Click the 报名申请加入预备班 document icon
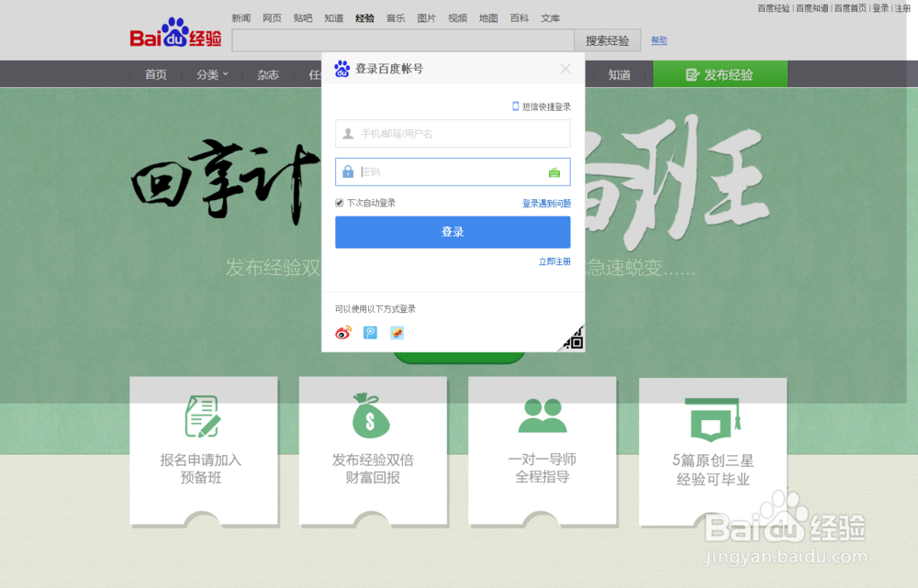The height and width of the screenshot is (588, 918). tap(203, 416)
